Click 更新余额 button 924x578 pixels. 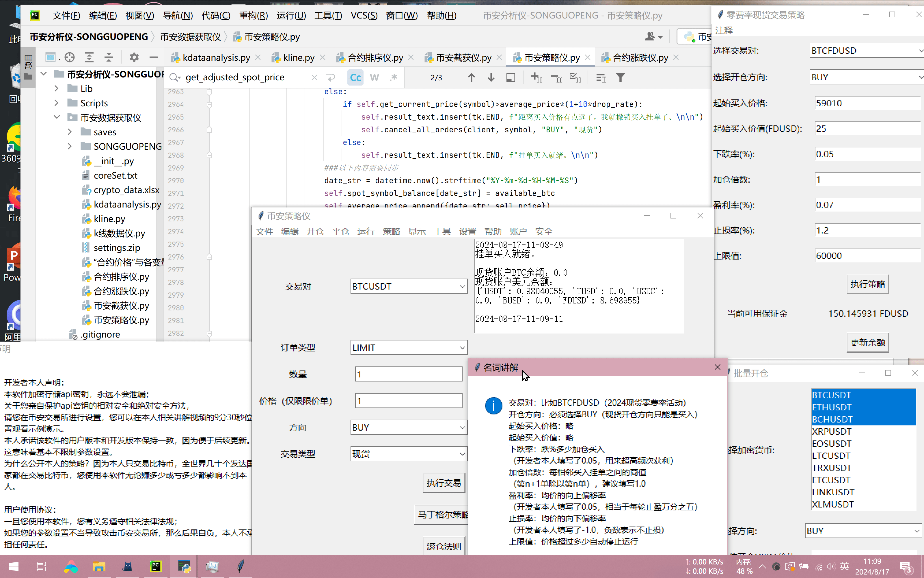(x=867, y=342)
